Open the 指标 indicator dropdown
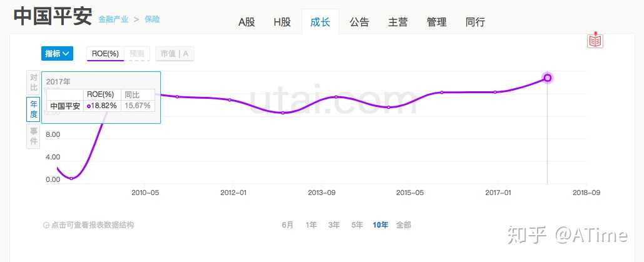 [57, 53]
